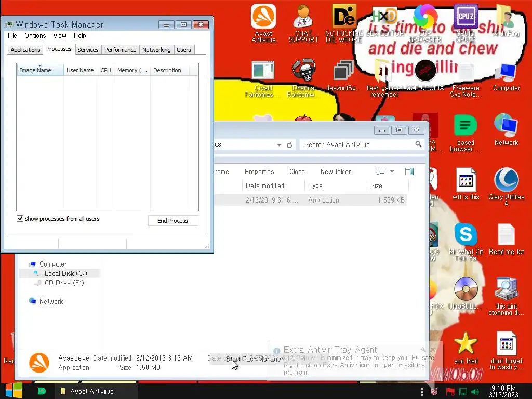Image resolution: width=532 pixels, height=399 pixels.
Task: Open CHAT SUPPORT desktop icon
Action: (x=303, y=23)
